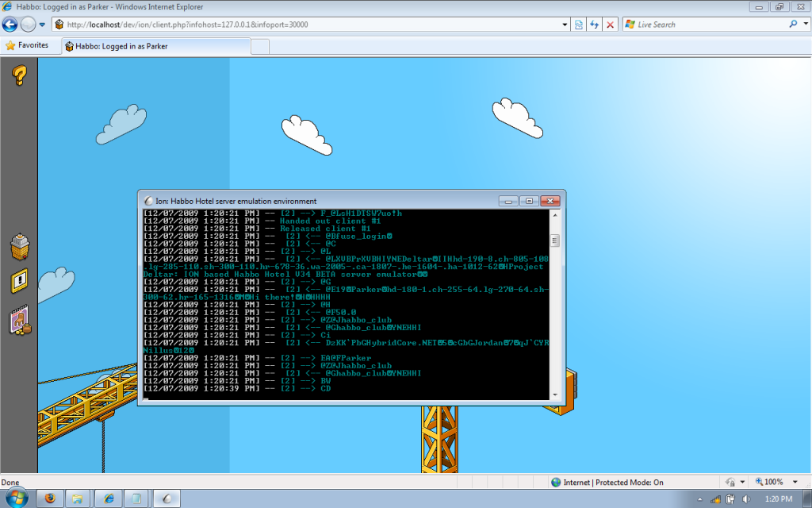Screen dimensions: 812x508
Task: Click the volume speaker tray icon
Action: [x=746, y=499]
